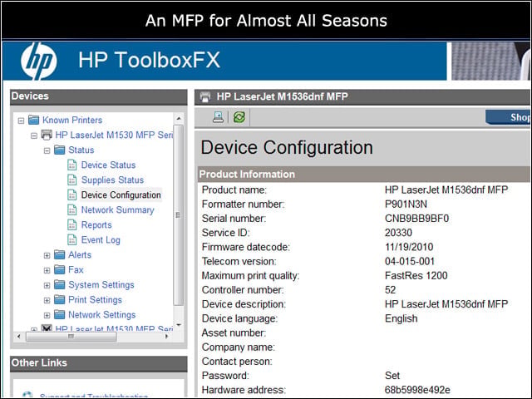This screenshot has height=399, width=532.
Task: Click the horizontal scrollbar right arrow
Action: point(166,337)
